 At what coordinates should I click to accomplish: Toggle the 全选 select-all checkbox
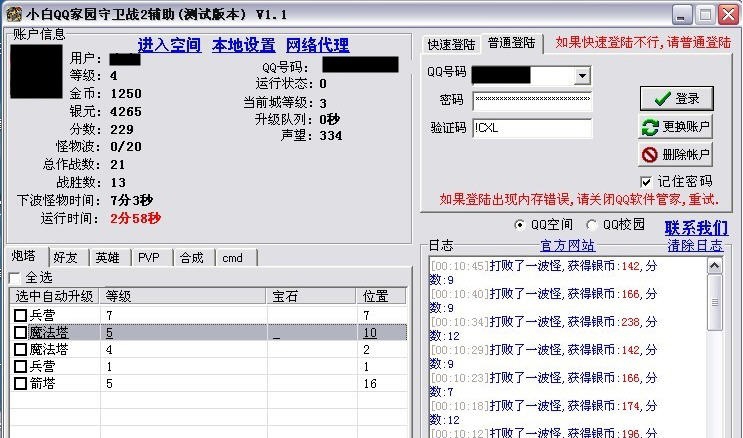[x=15, y=278]
